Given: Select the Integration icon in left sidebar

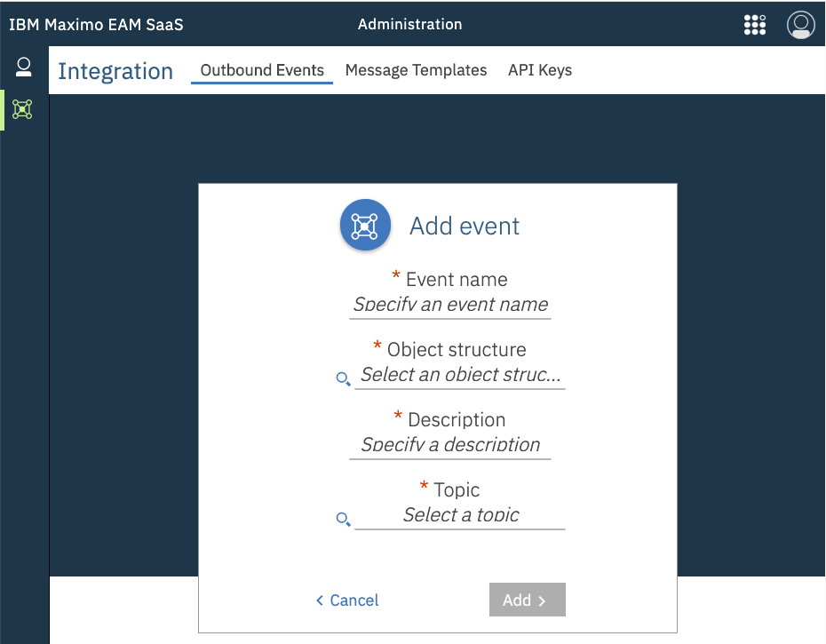Looking at the screenshot, I should (x=23, y=109).
